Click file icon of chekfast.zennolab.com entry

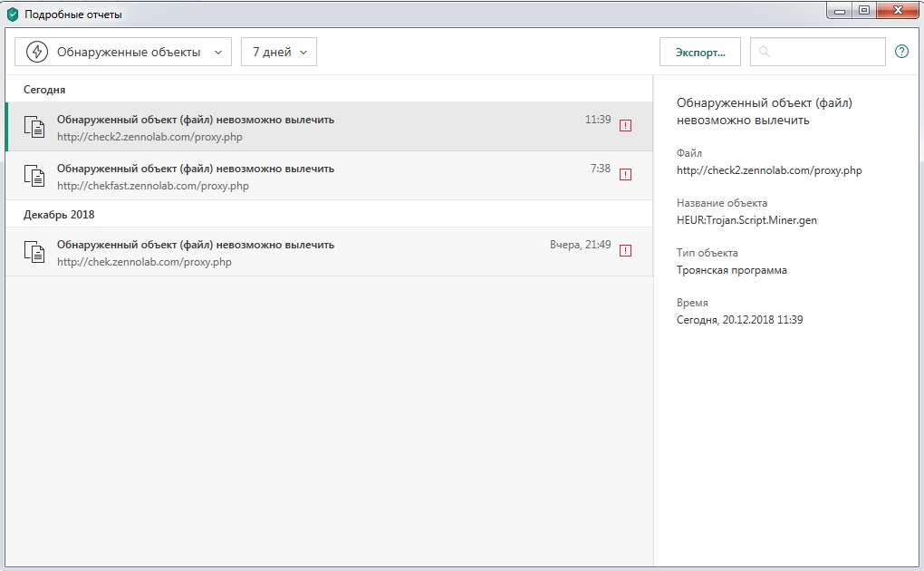34,177
